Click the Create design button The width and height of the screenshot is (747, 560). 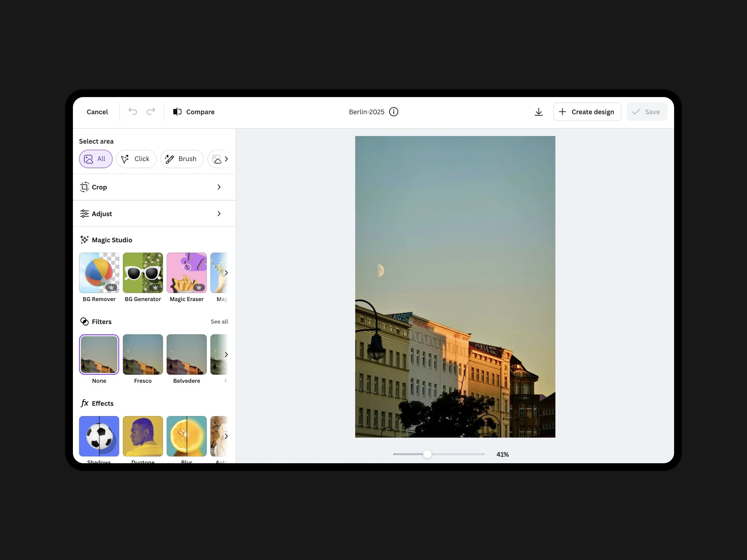[x=587, y=112]
